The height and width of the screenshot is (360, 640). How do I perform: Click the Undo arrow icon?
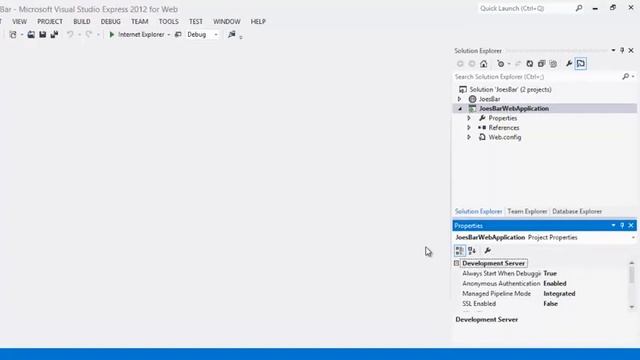(x=70, y=35)
